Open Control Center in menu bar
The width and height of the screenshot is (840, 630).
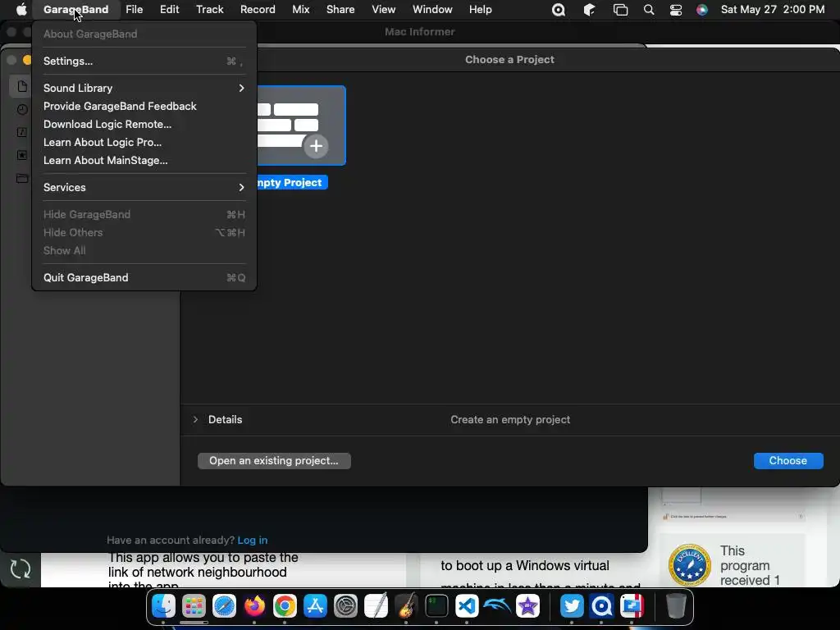point(676,10)
